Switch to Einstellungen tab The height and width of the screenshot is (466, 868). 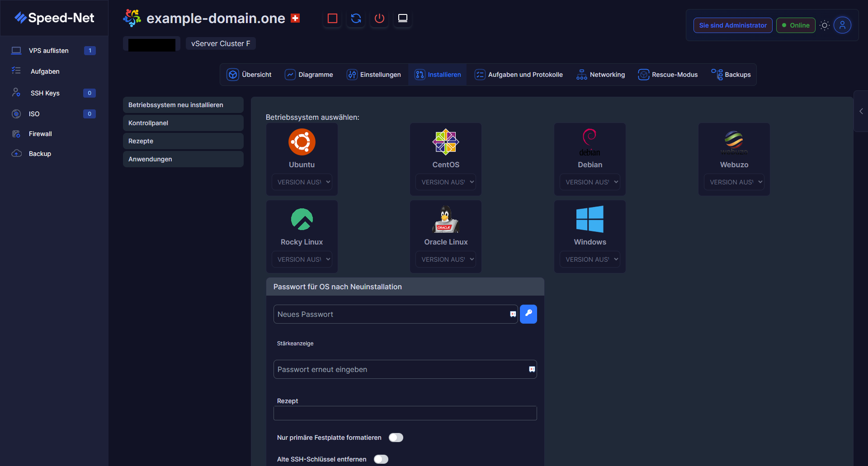(x=374, y=75)
